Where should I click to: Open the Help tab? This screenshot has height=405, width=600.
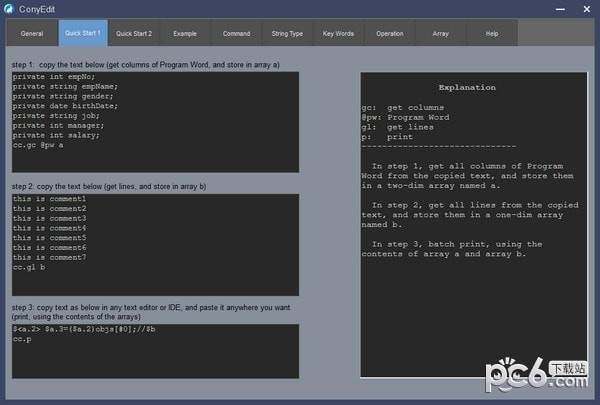pos(491,33)
